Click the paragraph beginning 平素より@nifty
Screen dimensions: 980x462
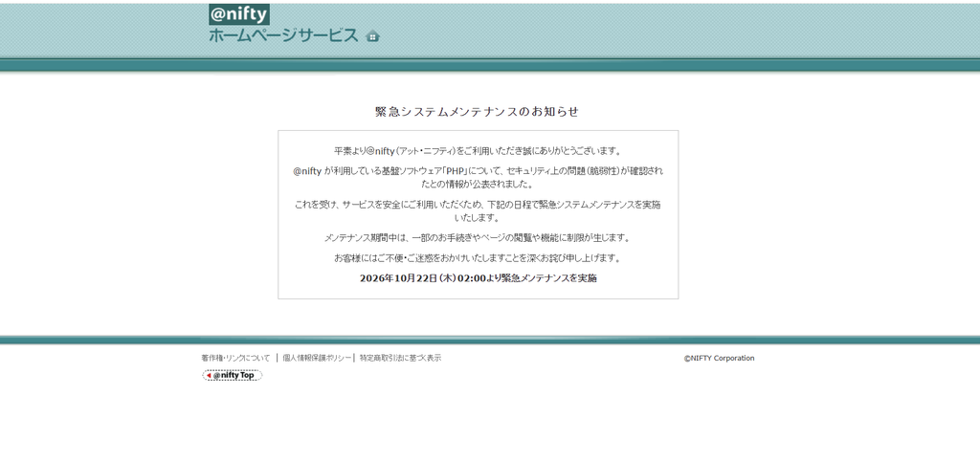pyautogui.click(x=479, y=151)
